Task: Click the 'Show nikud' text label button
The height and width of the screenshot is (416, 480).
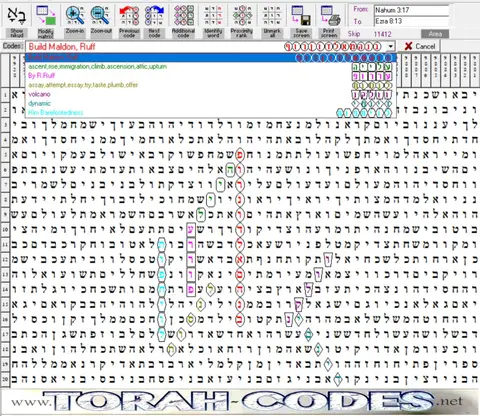Action: 17,33
